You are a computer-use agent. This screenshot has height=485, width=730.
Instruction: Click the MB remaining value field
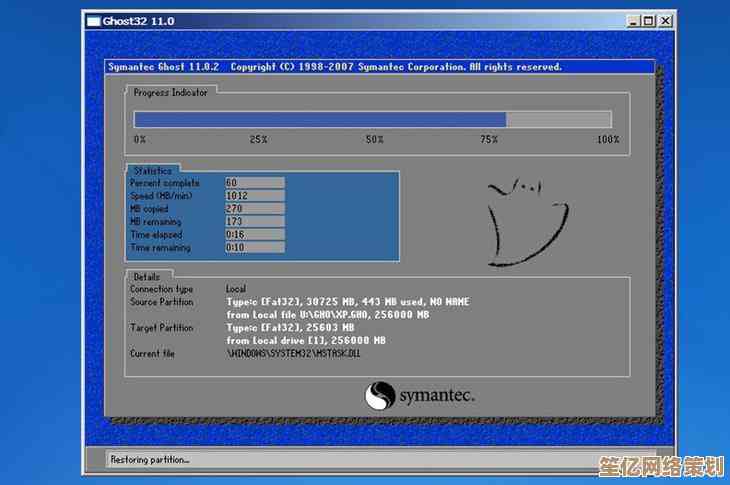(x=254, y=221)
